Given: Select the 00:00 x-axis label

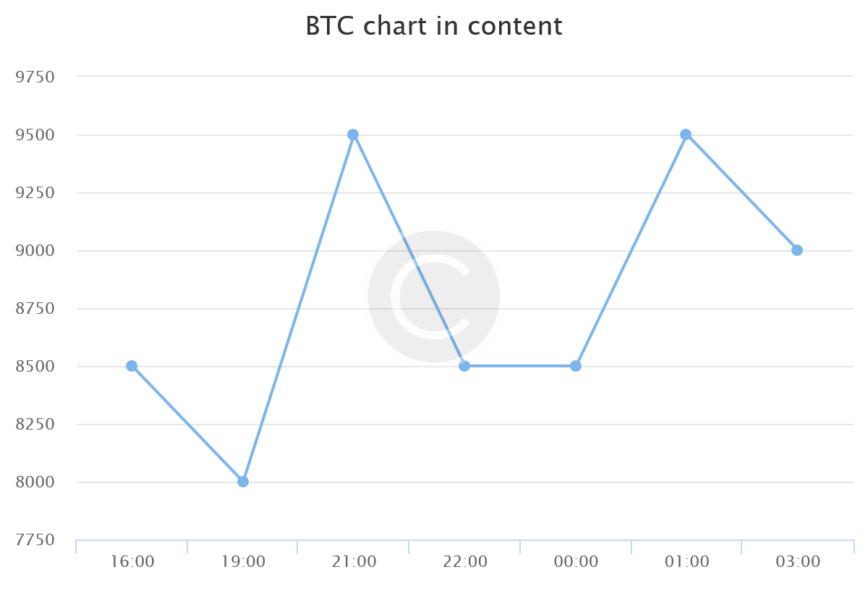Looking at the screenshot, I should pos(576,562).
